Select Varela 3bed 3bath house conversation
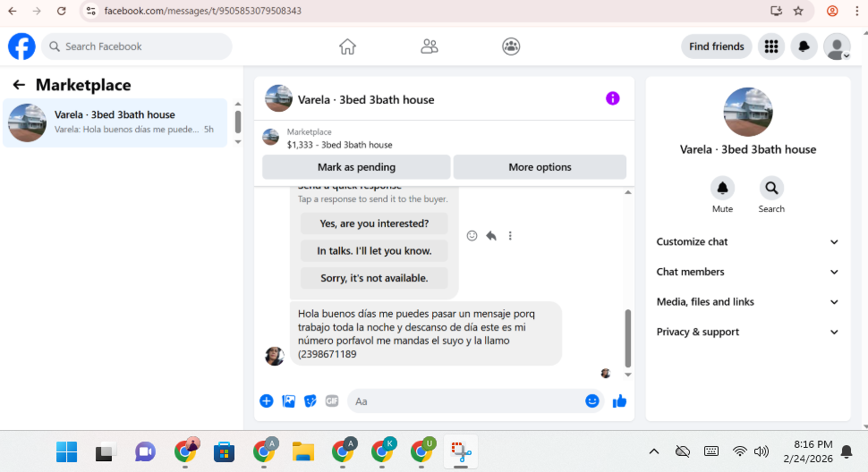868x472 pixels. coord(115,122)
